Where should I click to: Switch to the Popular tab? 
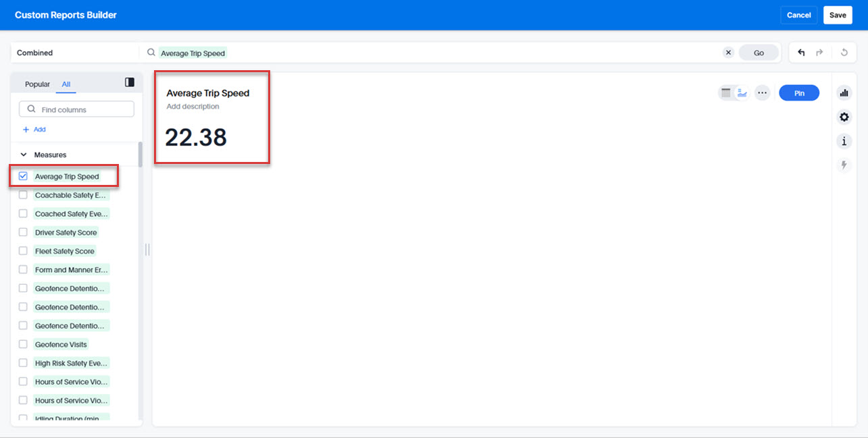[37, 84]
